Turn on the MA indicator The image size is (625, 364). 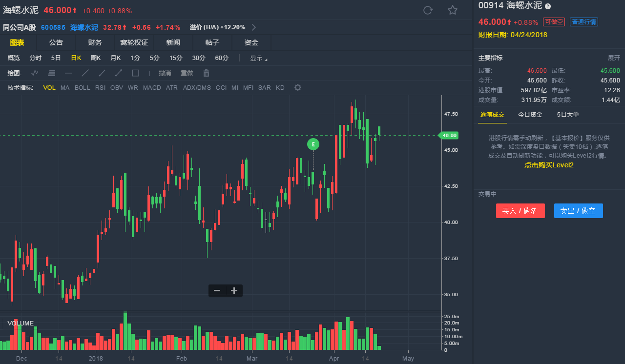[x=65, y=88]
